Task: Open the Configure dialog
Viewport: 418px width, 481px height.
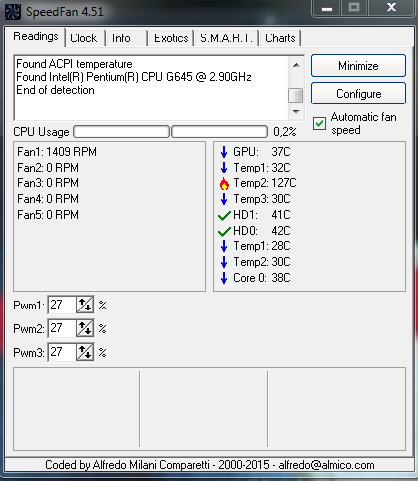Action: pos(358,94)
